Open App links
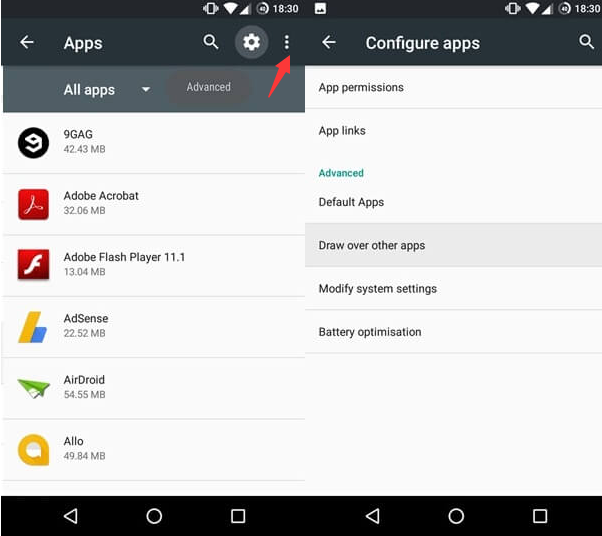This screenshot has height=536, width=602. (x=453, y=131)
